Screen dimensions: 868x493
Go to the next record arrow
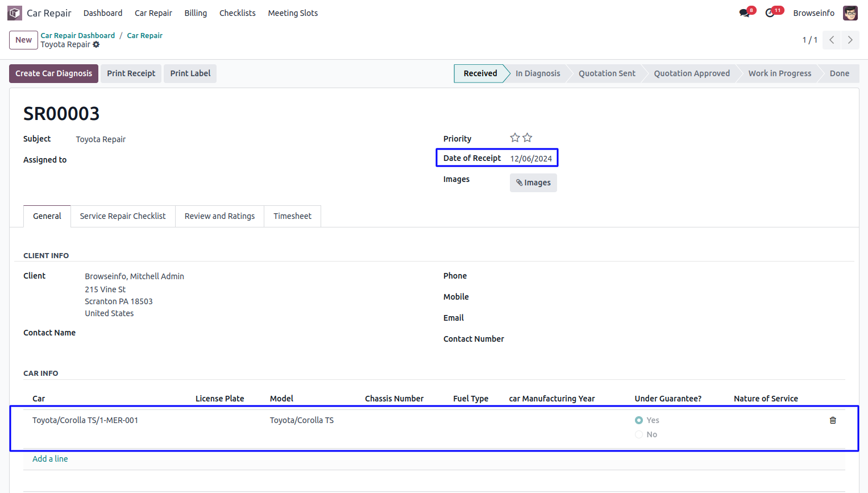point(850,40)
